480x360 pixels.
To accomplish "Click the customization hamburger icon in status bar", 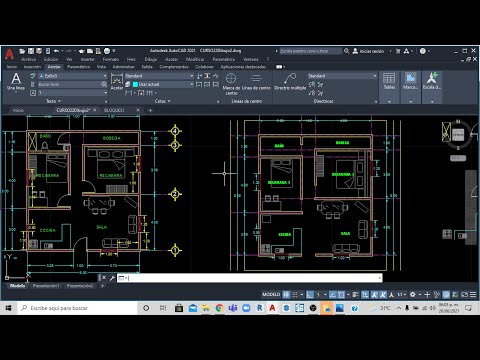I will [x=473, y=294].
